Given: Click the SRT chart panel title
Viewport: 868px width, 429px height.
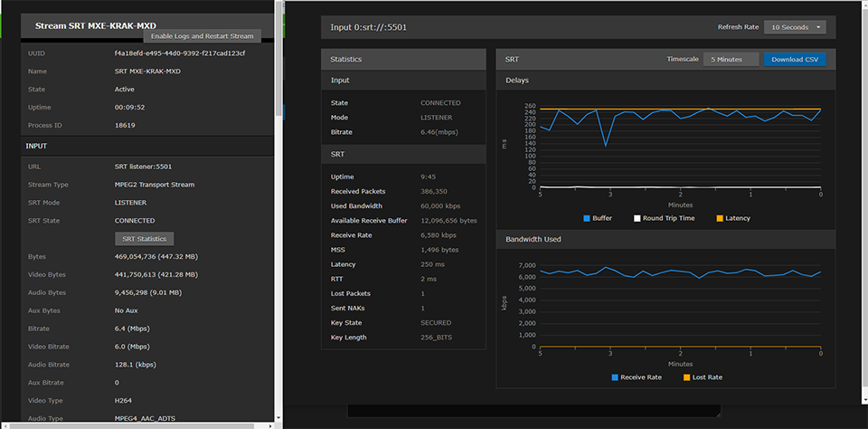Looking at the screenshot, I should [x=512, y=59].
